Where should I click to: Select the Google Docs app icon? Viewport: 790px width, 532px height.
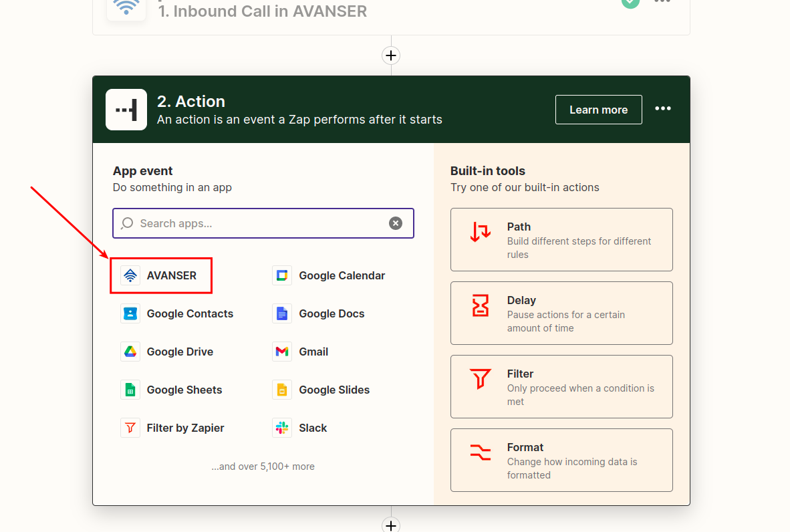point(282,313)
